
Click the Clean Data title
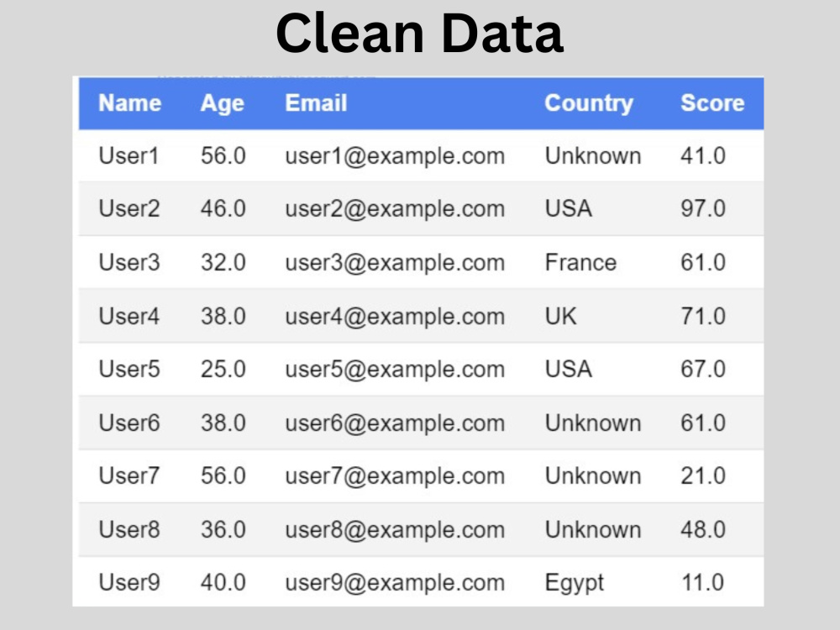tap(419, 34)
